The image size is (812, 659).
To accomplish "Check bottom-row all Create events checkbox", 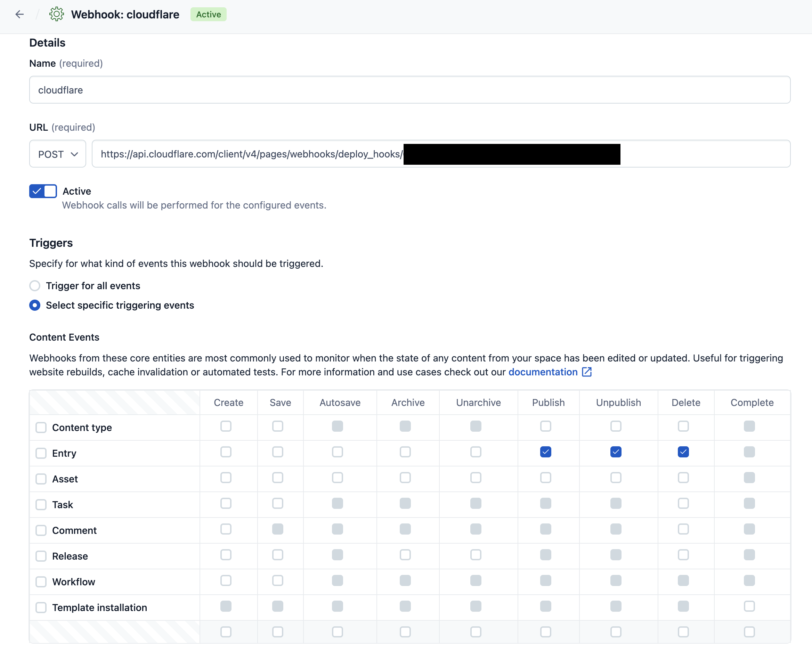I will pos(226,632).
